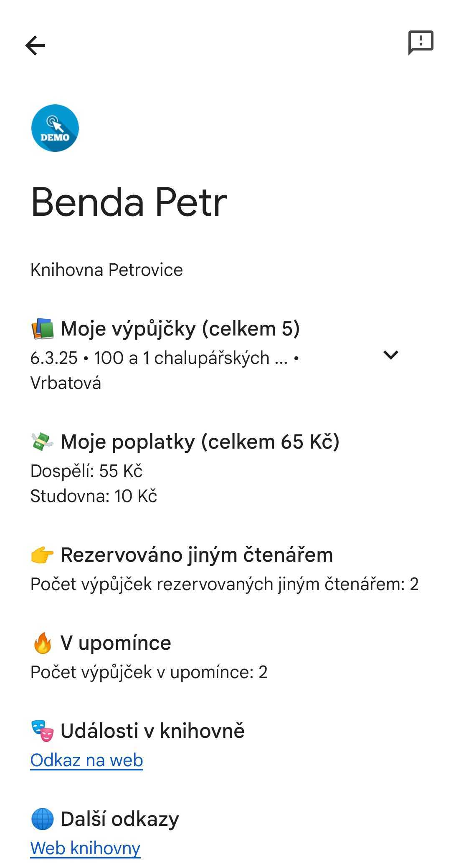Image resolution: width=451 pixels, height=868 pixels.
Task: Tap the books emoji icon
Action: tap(43, 329)
